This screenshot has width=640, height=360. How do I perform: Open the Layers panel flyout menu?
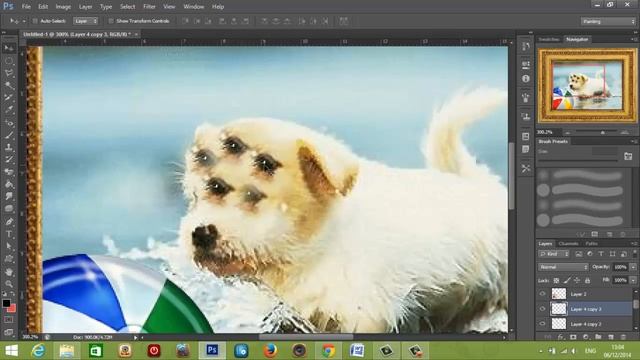point(633,243)
